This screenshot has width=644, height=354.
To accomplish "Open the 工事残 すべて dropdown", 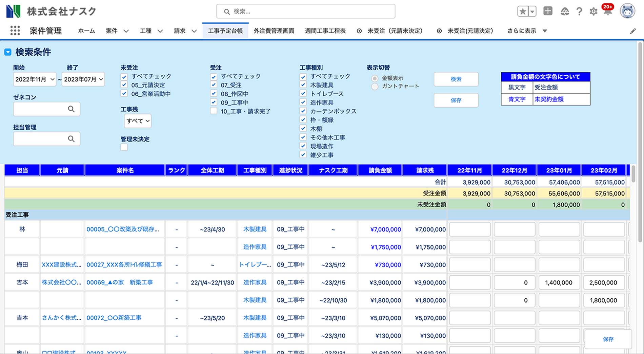I will pyautogui.click(x=138, y=121).
